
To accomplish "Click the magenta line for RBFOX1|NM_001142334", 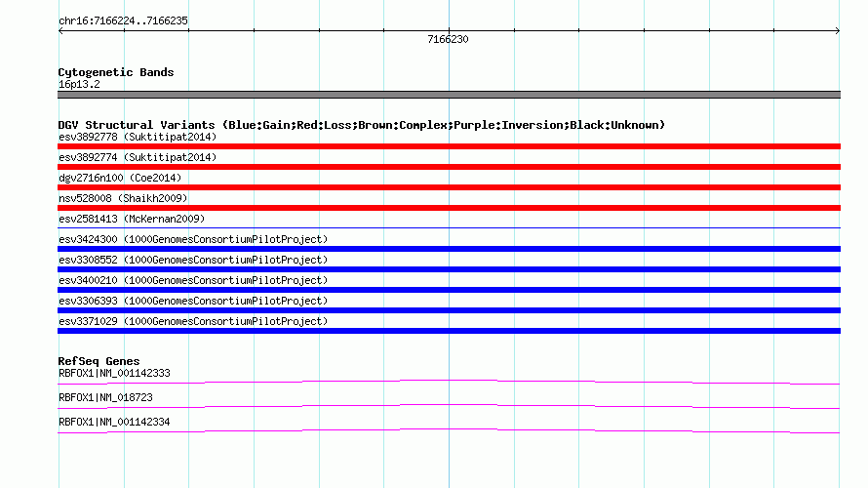I will (449, 430).
